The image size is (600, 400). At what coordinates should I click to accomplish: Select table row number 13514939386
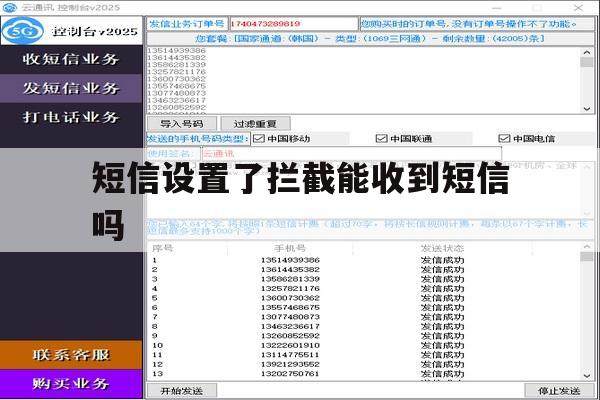290,260
